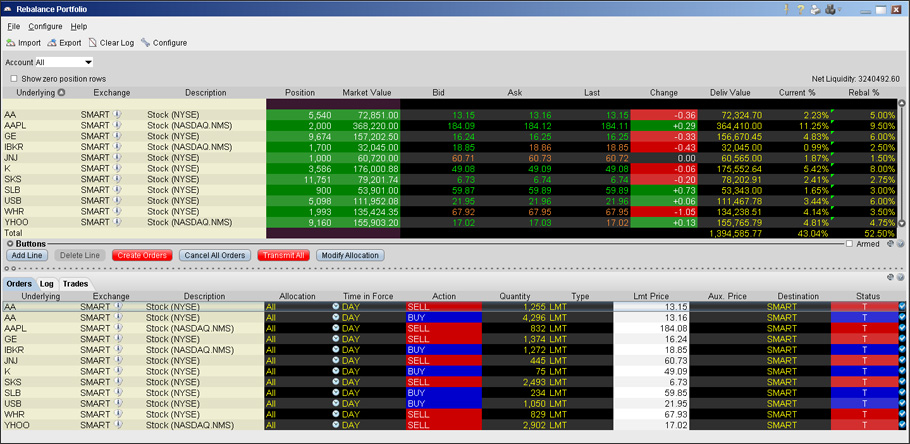Click the Export toolbar icon

tap(52, 43)
